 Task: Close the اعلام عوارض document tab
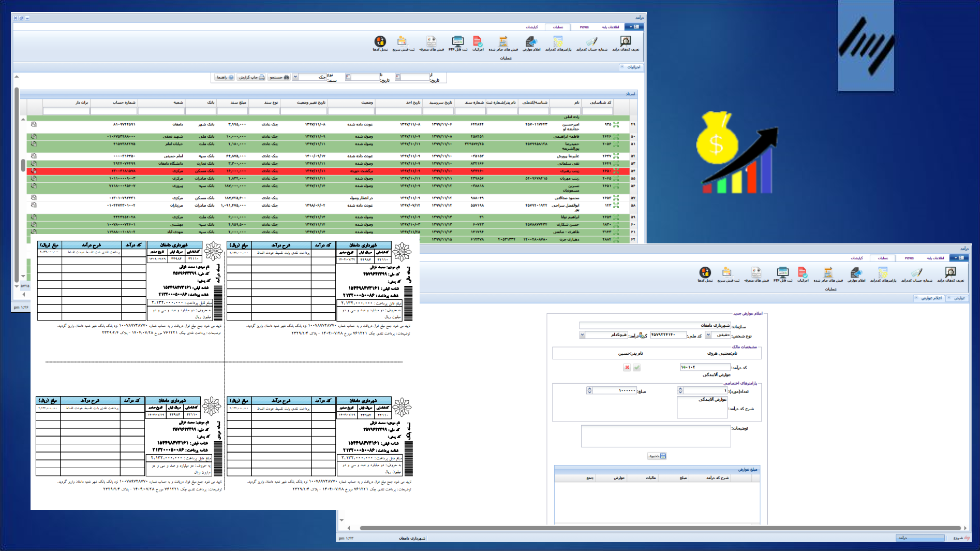(x=916, y=298)
